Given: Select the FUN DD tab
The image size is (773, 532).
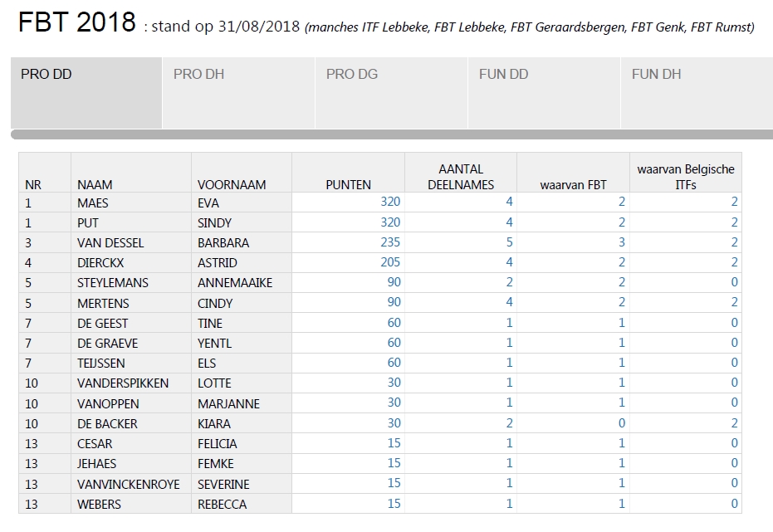Looking at the screenshot, I should [x=504, y=75].
